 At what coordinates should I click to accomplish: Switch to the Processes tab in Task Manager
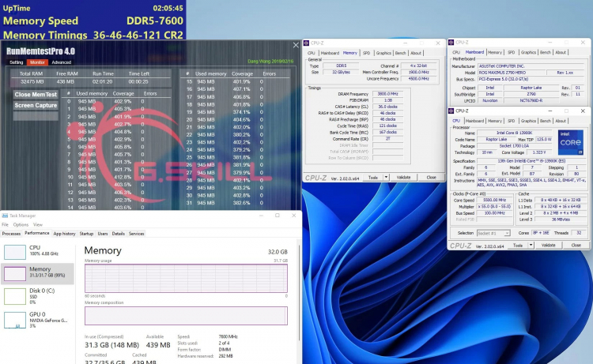pos(12,234)
